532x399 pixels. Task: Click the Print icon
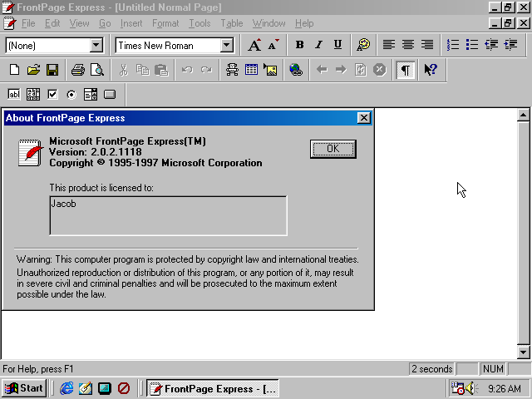pyautogui.click(x=78, y=70)
